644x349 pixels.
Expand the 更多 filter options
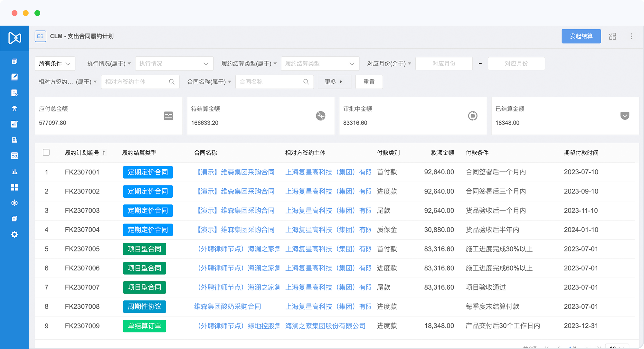coord(333,82)
